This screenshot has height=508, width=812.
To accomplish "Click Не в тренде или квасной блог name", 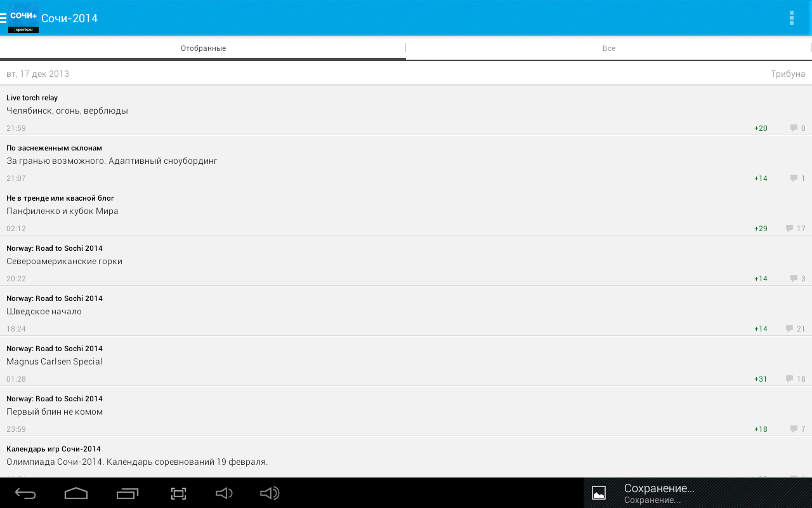I will [60, 198].
